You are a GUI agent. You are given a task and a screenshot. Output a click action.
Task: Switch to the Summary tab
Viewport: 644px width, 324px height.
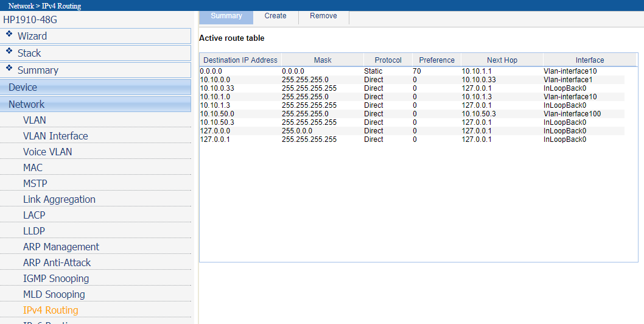[x=226, y=16]
